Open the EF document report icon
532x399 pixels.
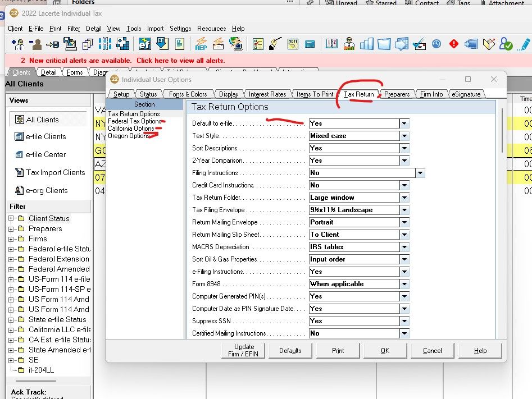pos(179,44)
